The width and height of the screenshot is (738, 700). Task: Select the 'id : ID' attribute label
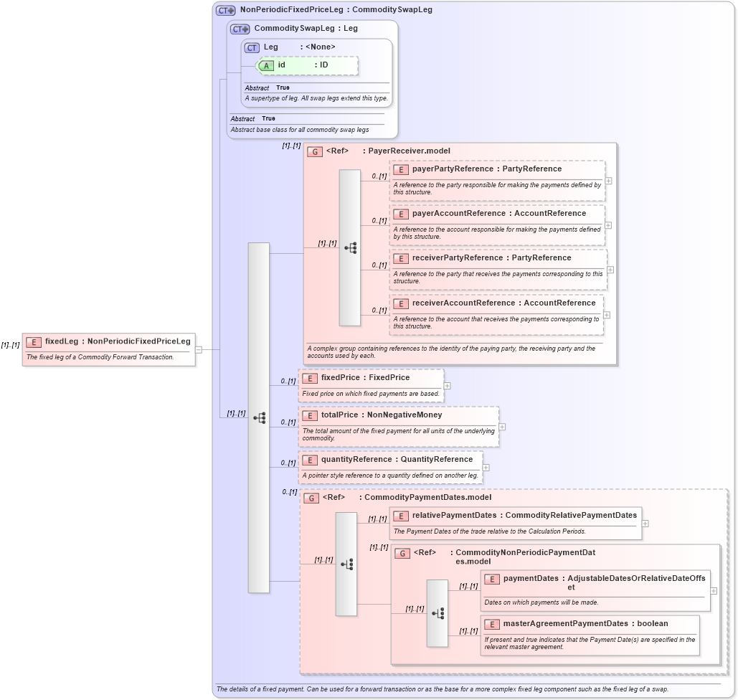pos(303,65)
